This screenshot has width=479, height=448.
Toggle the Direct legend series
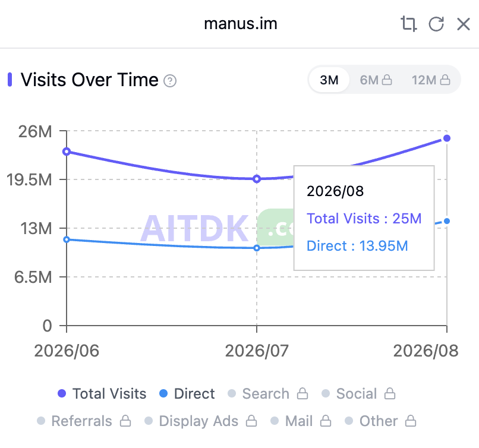click(x=187, y=394)
